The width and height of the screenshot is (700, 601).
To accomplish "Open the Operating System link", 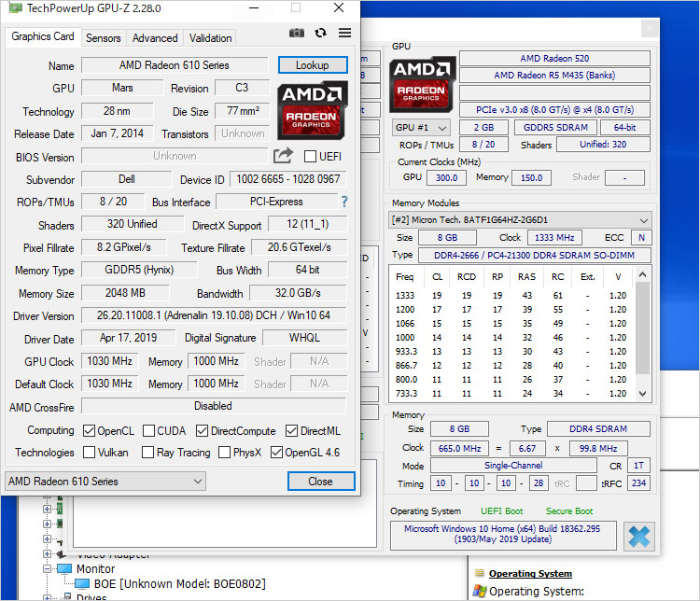I will 530,573.
